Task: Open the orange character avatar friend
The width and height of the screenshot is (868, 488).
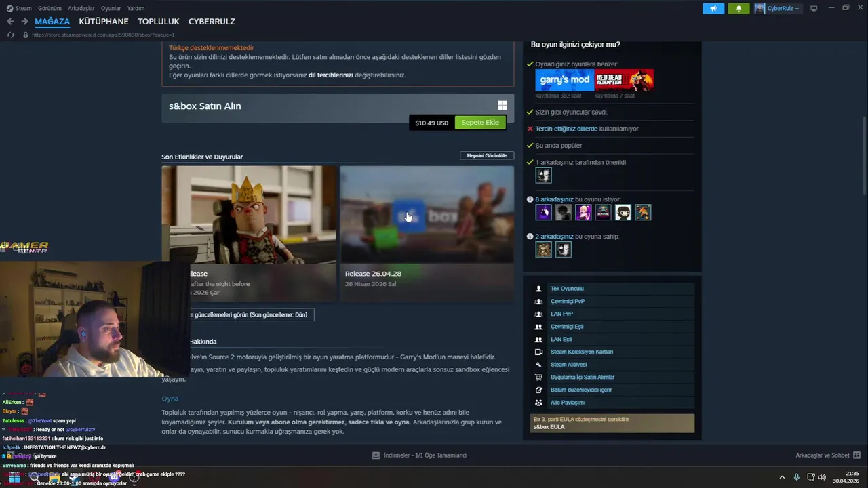Action: pyautogui.click(x=643, y=213)
